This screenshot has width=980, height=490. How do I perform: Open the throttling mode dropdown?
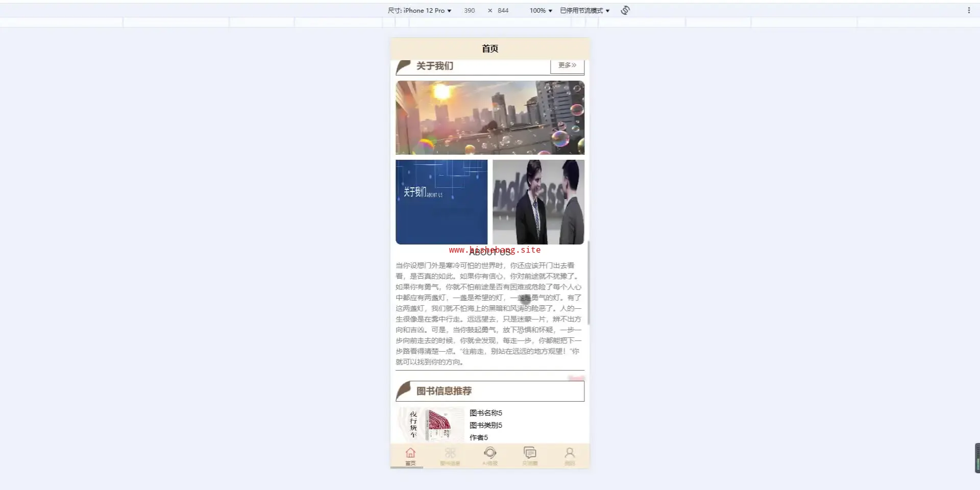[584, 10]
